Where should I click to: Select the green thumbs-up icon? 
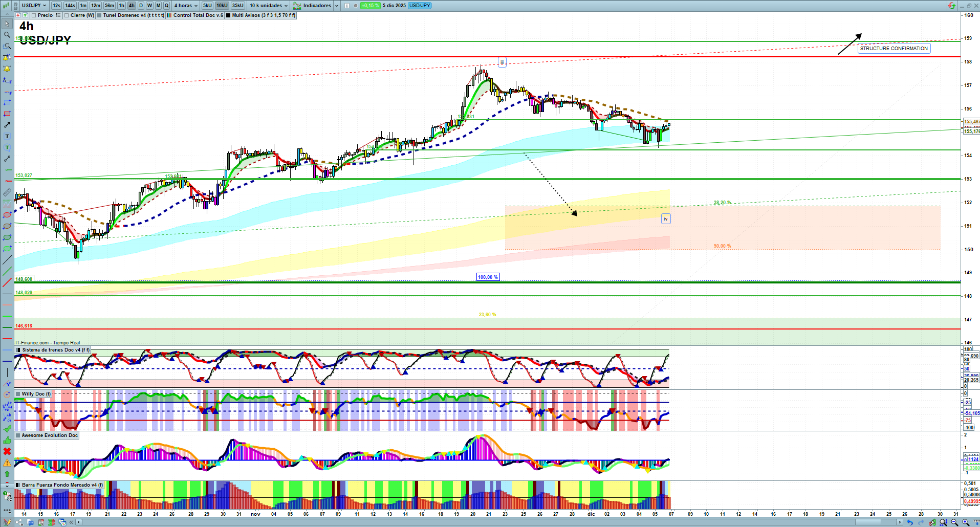[7, 440]
